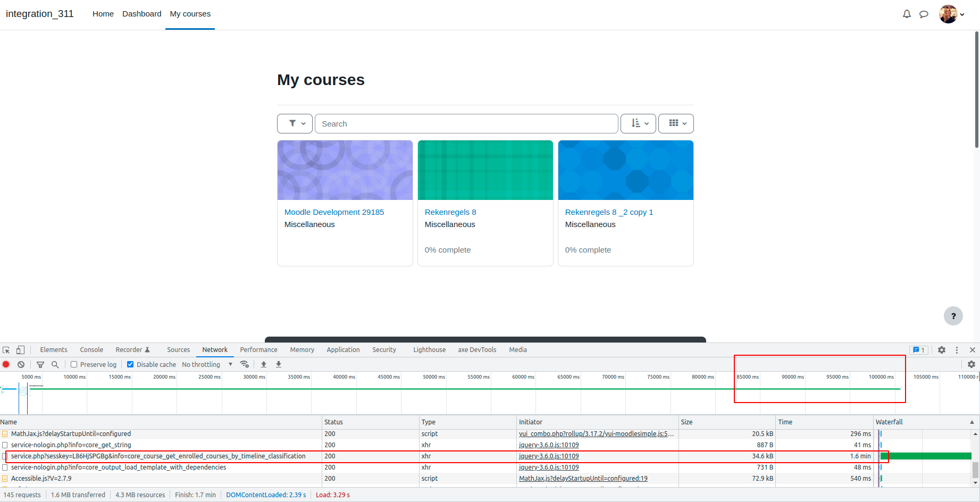Click the Waterfall column sort arrow
The height and width of the screenshot is (502, 980).
coord(972,422)
